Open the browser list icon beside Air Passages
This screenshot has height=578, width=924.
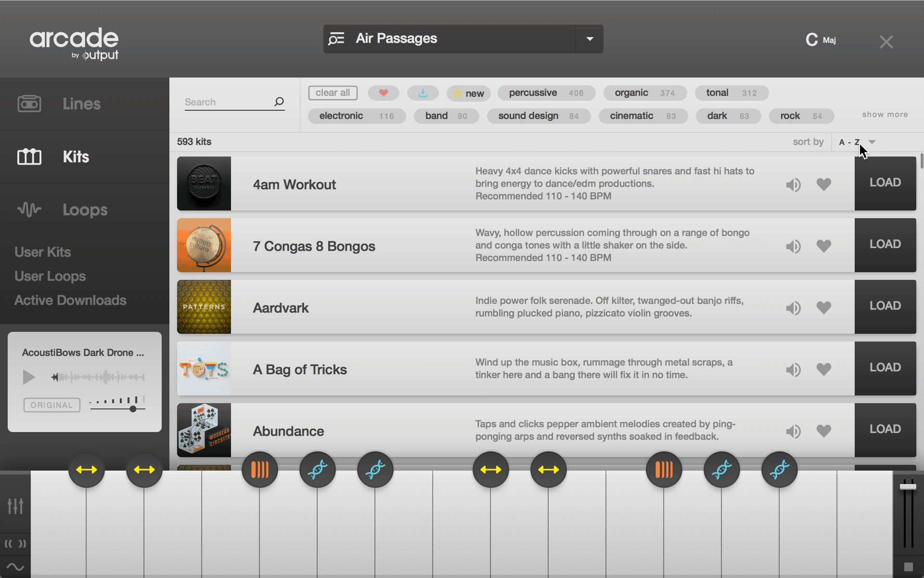pyautogui.click(x=336, y=39)
